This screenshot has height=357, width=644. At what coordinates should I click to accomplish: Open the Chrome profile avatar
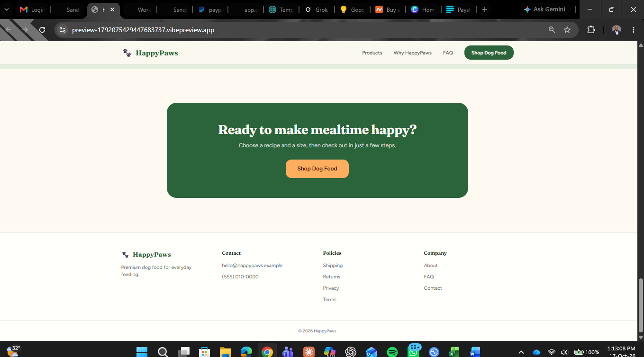click(616, 30)
